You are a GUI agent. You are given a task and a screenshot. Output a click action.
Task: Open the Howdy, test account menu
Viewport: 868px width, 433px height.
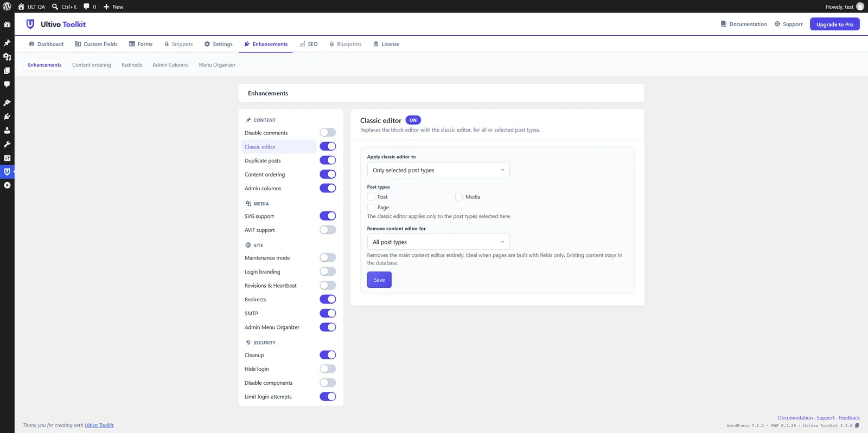(x=845, y=7)
